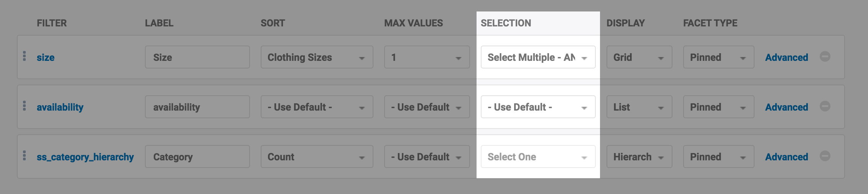Click the drag handle for availability row
868x194 pixels.
(x=25, y=106)
